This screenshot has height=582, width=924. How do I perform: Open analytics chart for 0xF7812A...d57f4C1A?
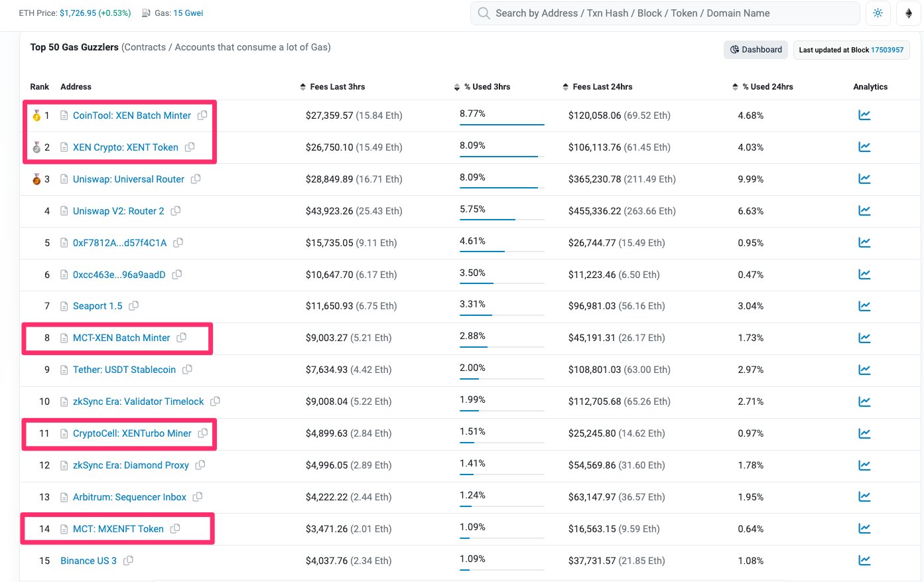click(x=864, y=243)
